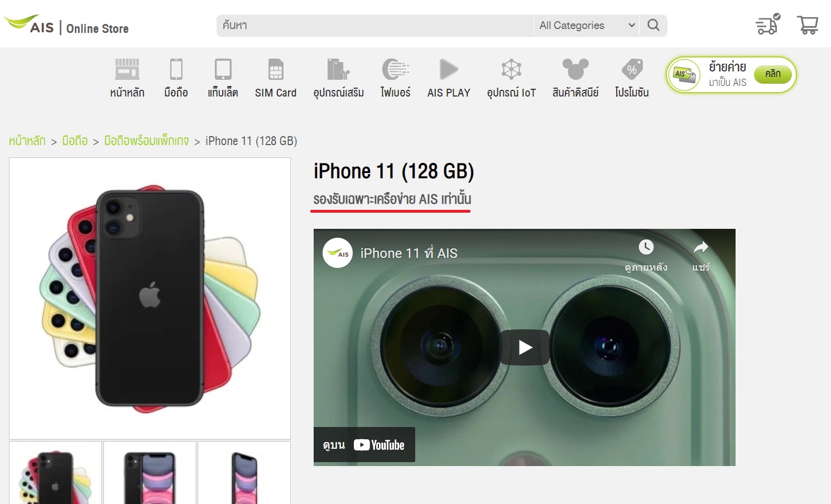This screenshot has width=831, height=504.
Task: Open the order tracking truck icon
Action: pos(768,25)
